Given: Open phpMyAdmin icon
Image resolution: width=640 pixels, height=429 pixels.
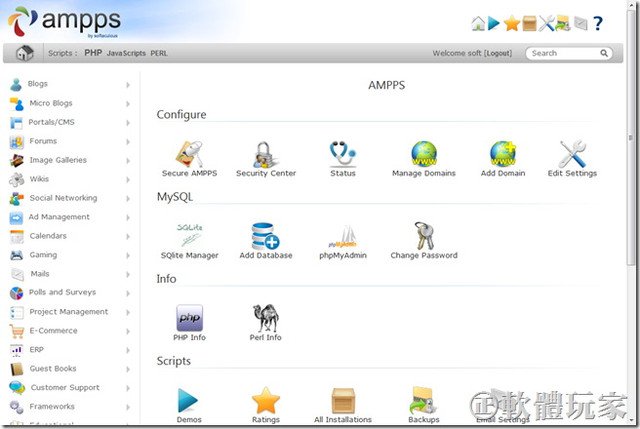Looking at the screenshot, I should 343,237.
